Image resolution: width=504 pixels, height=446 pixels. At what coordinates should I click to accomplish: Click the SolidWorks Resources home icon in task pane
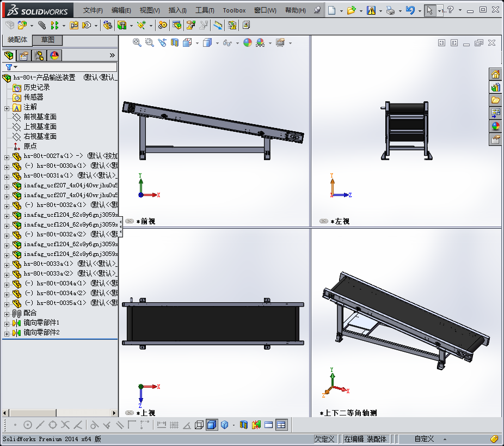click(495, 74)
